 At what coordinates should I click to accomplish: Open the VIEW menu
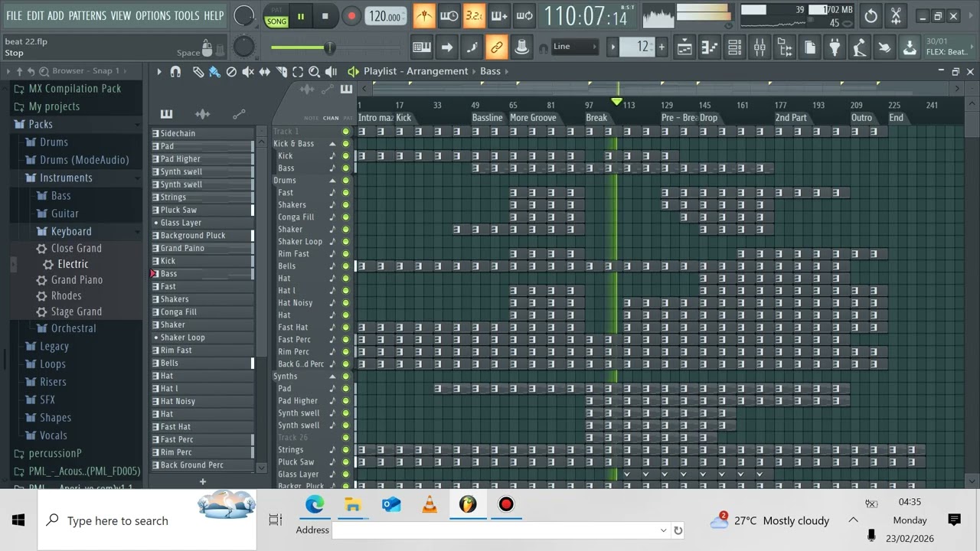tap(121, 15)
